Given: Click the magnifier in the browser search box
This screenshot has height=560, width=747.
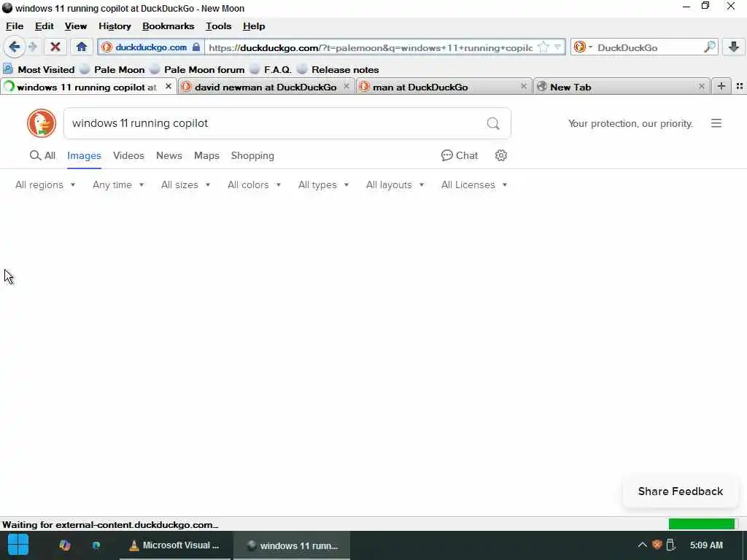Looking at the screenshot, I should [x=709, y=47].
